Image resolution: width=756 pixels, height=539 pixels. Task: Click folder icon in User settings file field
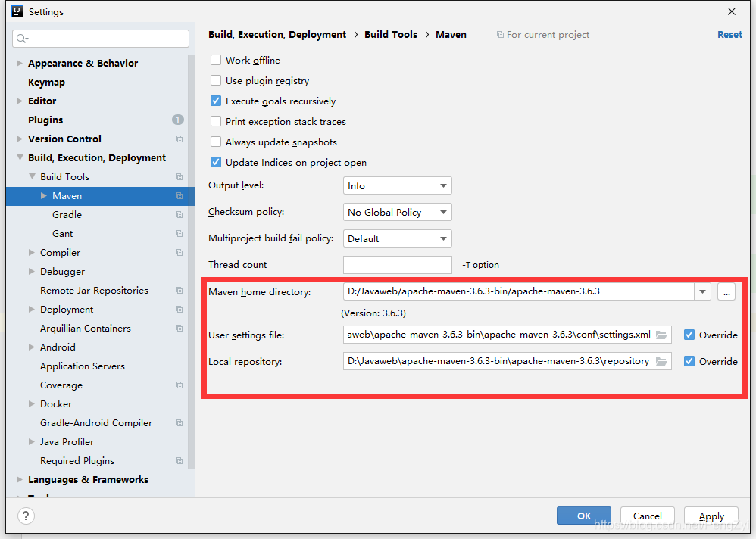coord(661,335)
